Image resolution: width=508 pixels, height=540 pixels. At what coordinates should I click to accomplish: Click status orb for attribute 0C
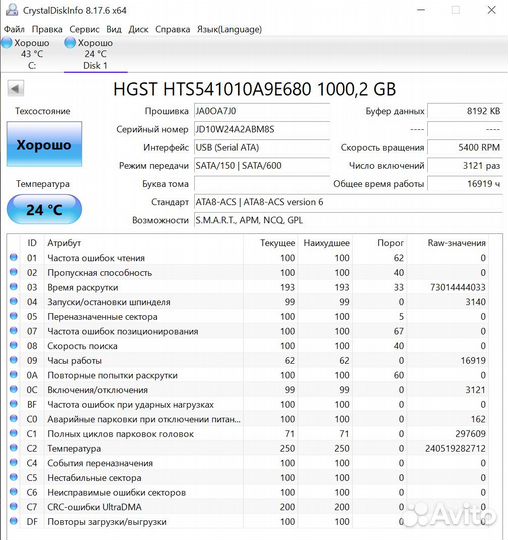point(14,389)
